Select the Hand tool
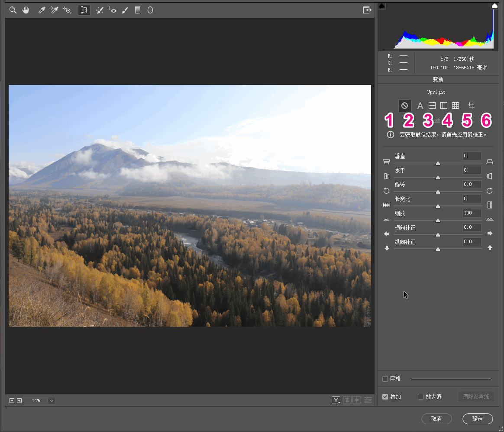The height and width of the screenshot is (432, 504). point(26,10)
